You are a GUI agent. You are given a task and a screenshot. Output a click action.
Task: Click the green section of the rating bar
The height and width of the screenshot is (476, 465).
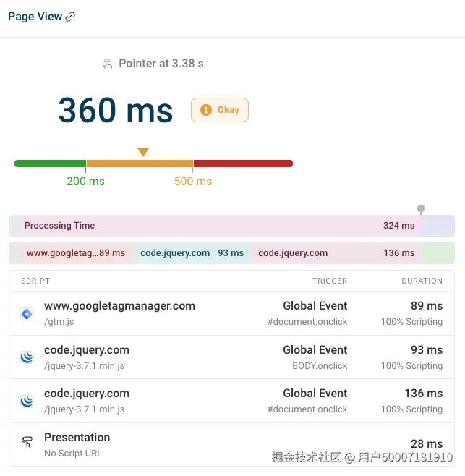51,163
